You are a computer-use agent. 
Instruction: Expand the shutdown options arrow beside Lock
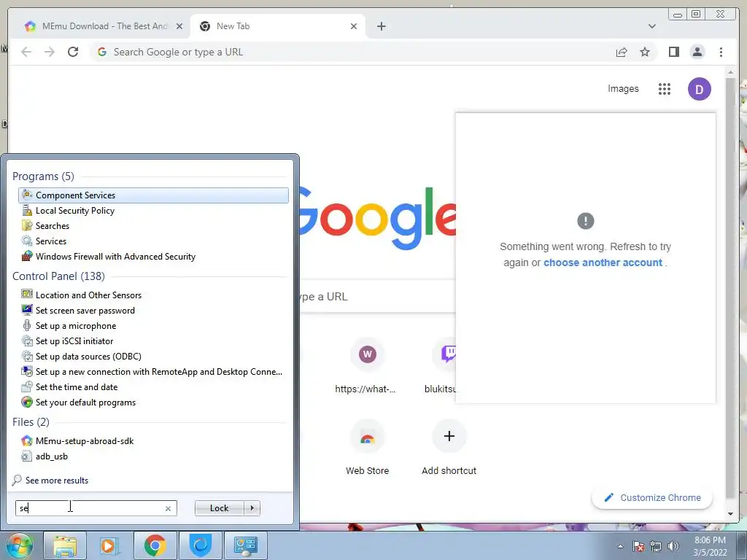coord(252,508)
